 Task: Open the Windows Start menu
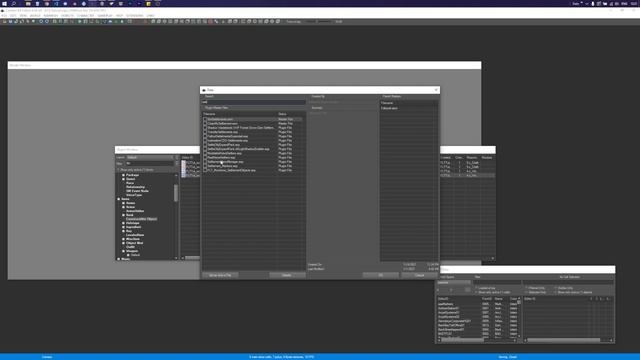4,4
